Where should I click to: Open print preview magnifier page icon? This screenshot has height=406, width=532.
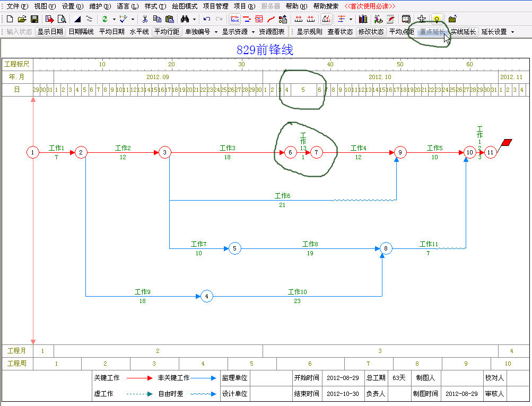[x=62, y=19]
